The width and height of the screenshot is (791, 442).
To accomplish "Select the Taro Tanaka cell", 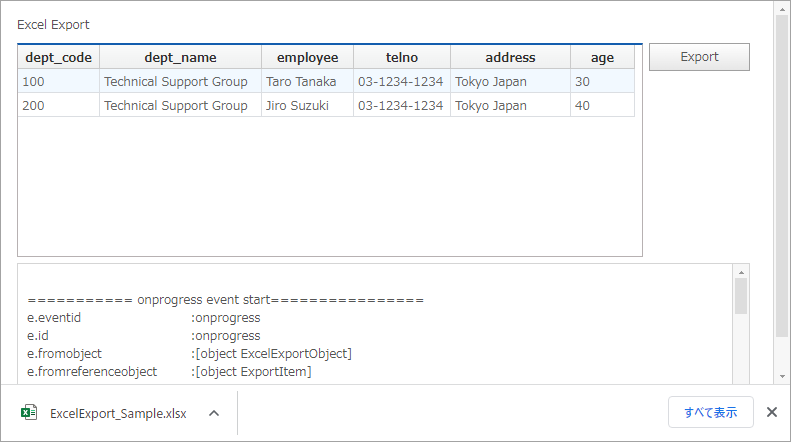I will point(307,81).
